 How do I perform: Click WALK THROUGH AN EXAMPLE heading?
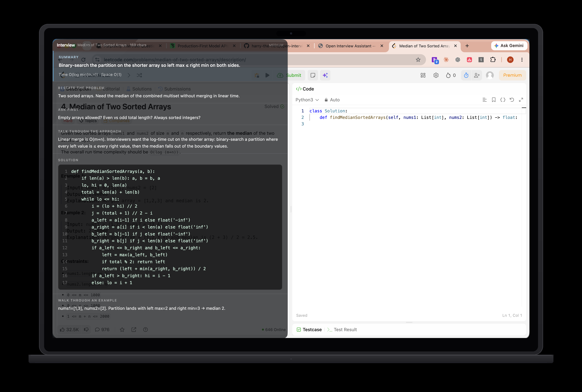click(87, 300)
